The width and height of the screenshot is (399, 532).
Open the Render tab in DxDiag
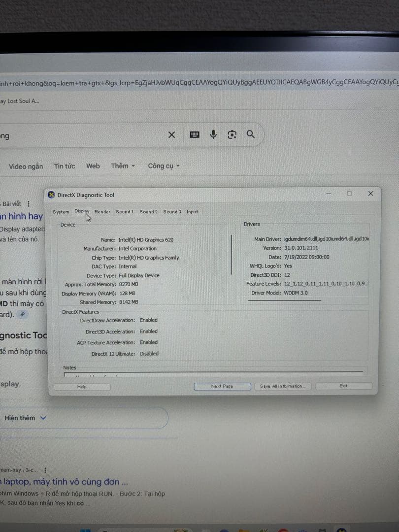tap(102, 212)
